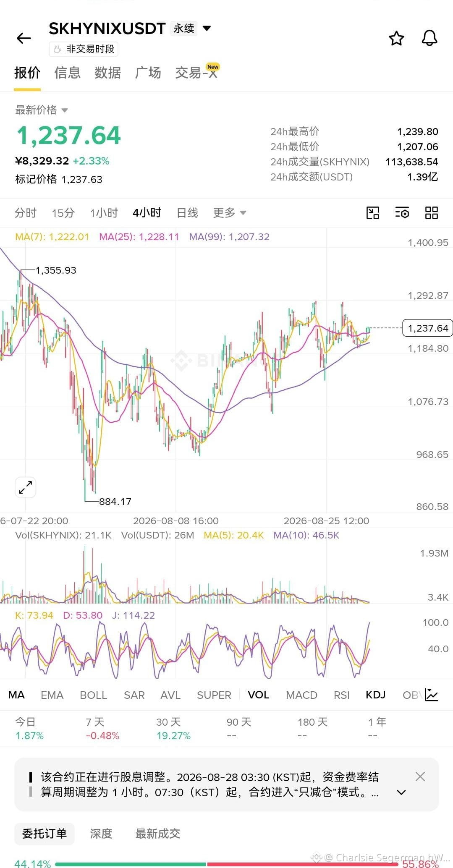Tap the Vol(SKHYNIX): 21.1K legend
Screen dimensions: 453x868
(63, 535)
